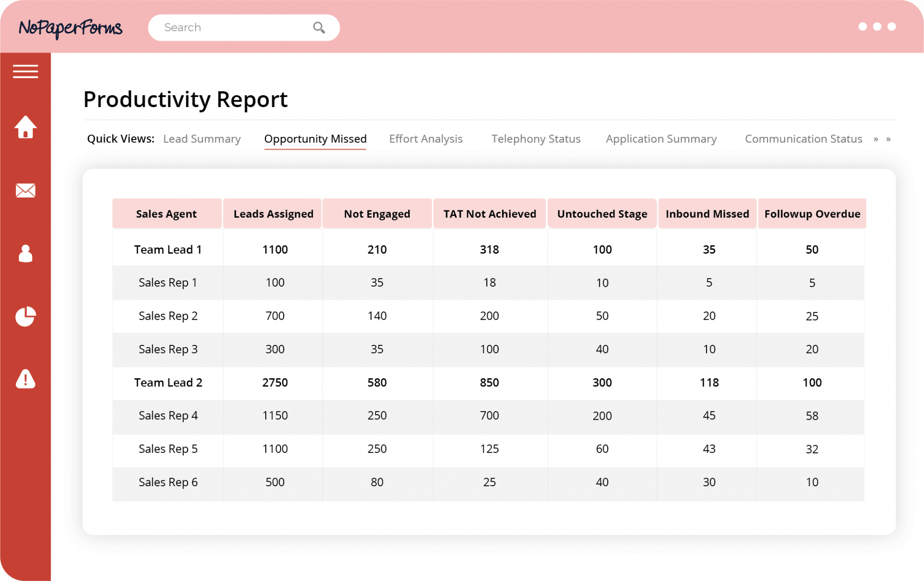Open the Messages envelope icon
924x581 pixels.
coord(26,191)
